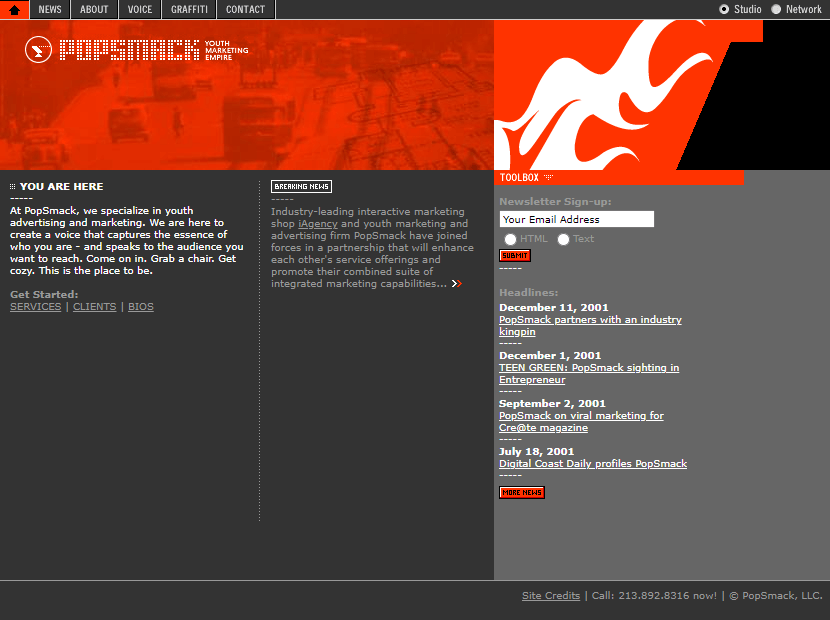Image resolution: width=830 pixels, height=620 pixels.
Task: Open the SERVICES link
Action: [x=35, y=307]
